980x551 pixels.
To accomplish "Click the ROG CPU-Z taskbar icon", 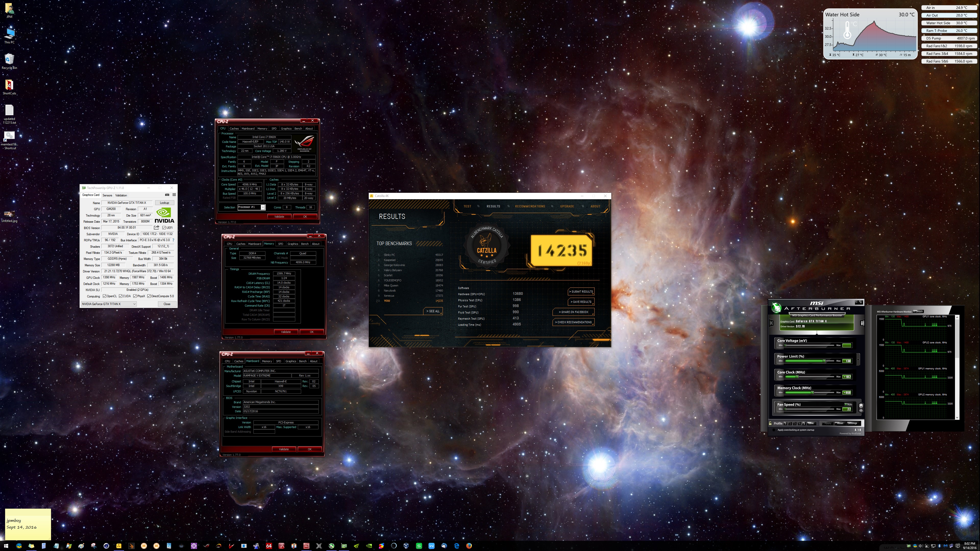I will [x=306, y=546].
